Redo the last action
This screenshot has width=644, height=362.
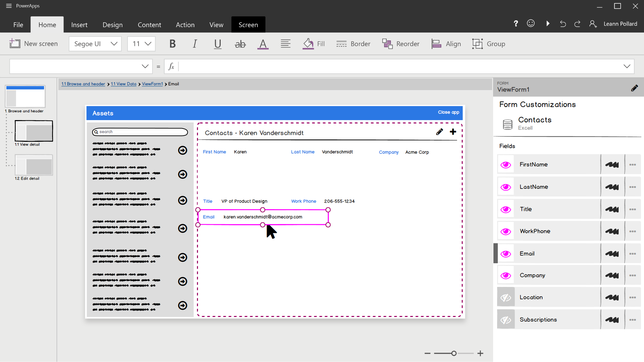(x=577, y=24)
